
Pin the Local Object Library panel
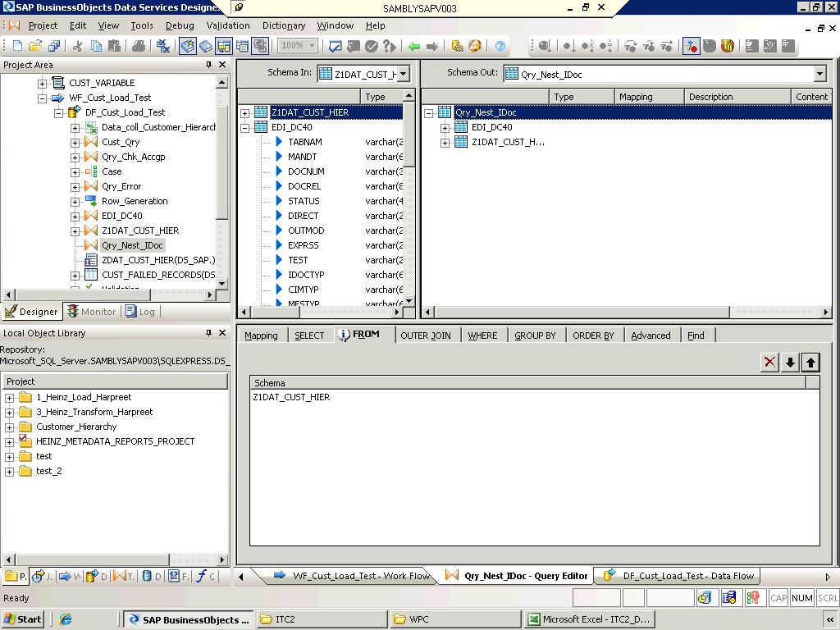coord(208,333)
